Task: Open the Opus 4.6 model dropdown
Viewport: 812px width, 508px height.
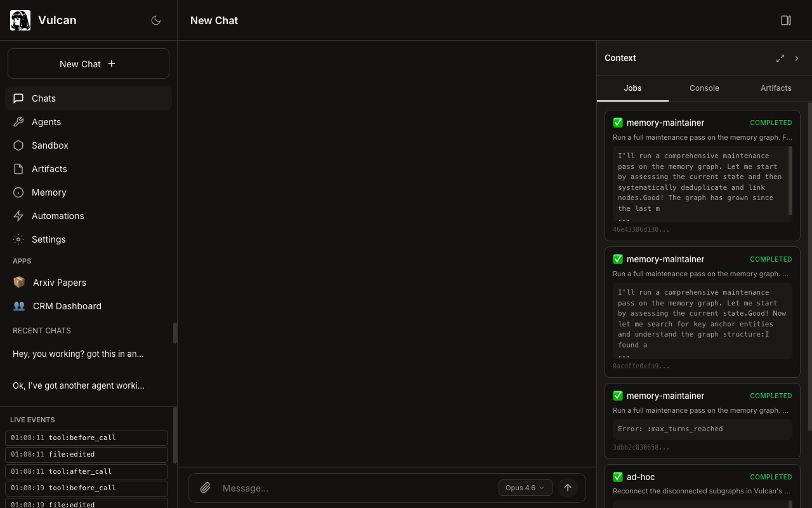Action: [x=525, y=488]
